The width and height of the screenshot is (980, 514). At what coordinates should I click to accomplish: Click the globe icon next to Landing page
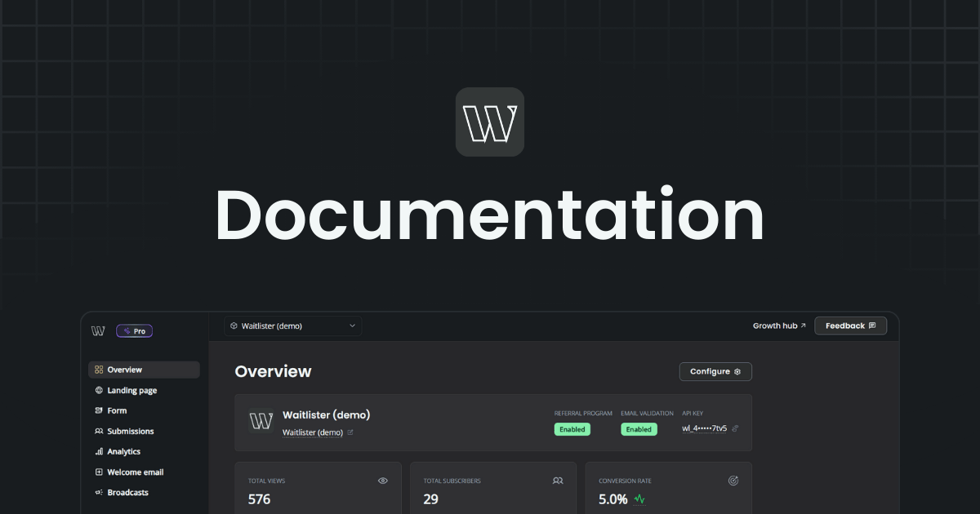click(99, 390)
